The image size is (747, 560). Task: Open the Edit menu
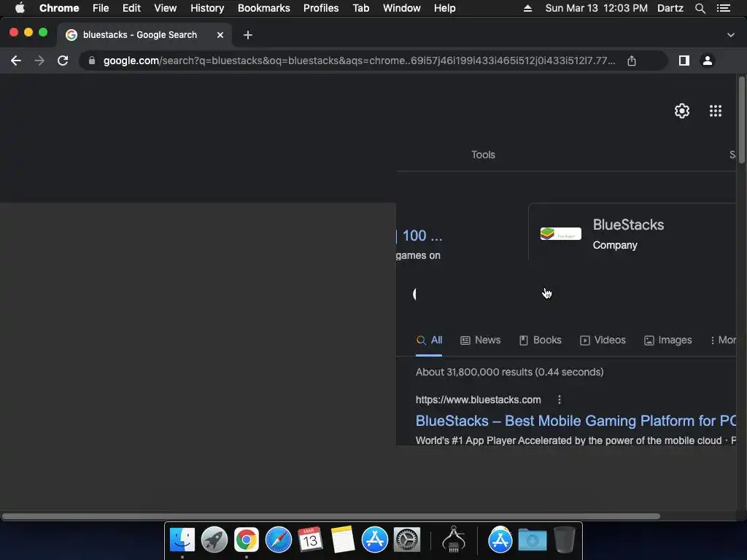(131, 8)
